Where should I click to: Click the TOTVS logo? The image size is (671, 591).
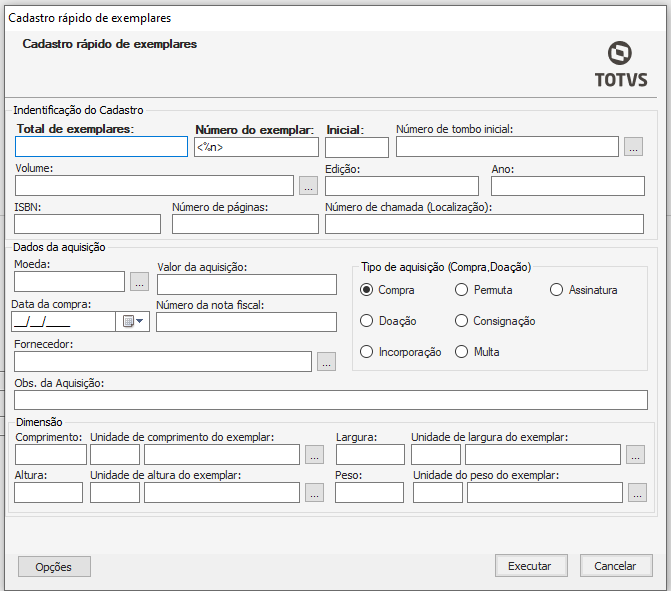point(620,66)
